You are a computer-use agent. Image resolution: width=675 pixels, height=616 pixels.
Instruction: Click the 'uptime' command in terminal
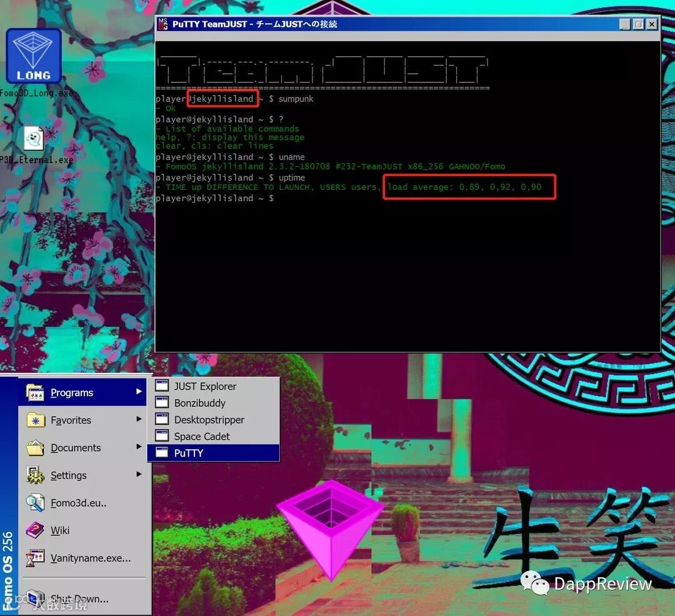(291, 177)
